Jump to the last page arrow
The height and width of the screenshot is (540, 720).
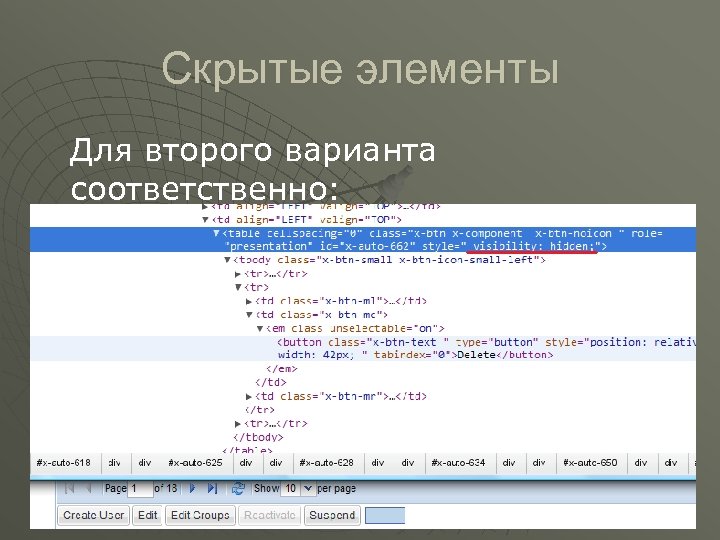point(212,488)
